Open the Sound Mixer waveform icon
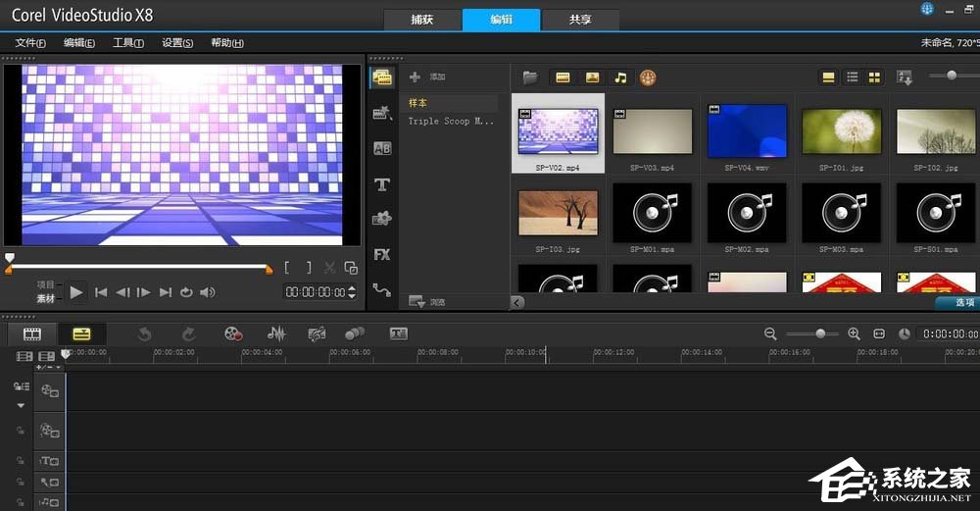 (x=277, y=334)
